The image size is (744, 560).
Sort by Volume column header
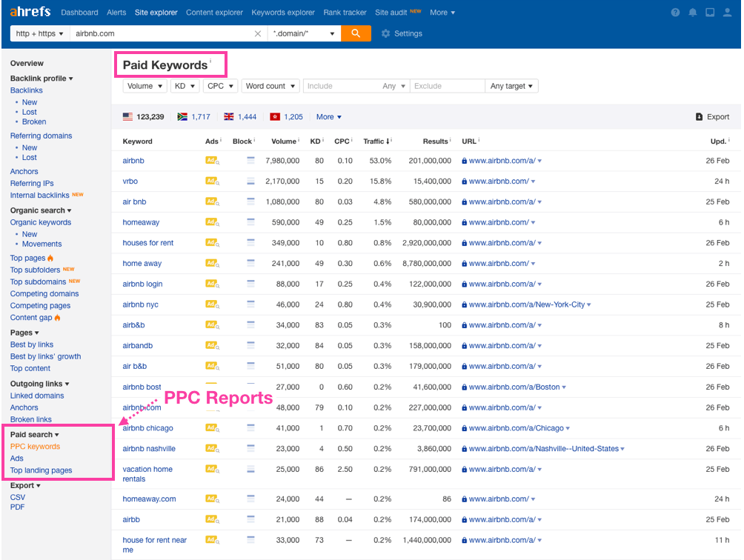pos(285,141)
